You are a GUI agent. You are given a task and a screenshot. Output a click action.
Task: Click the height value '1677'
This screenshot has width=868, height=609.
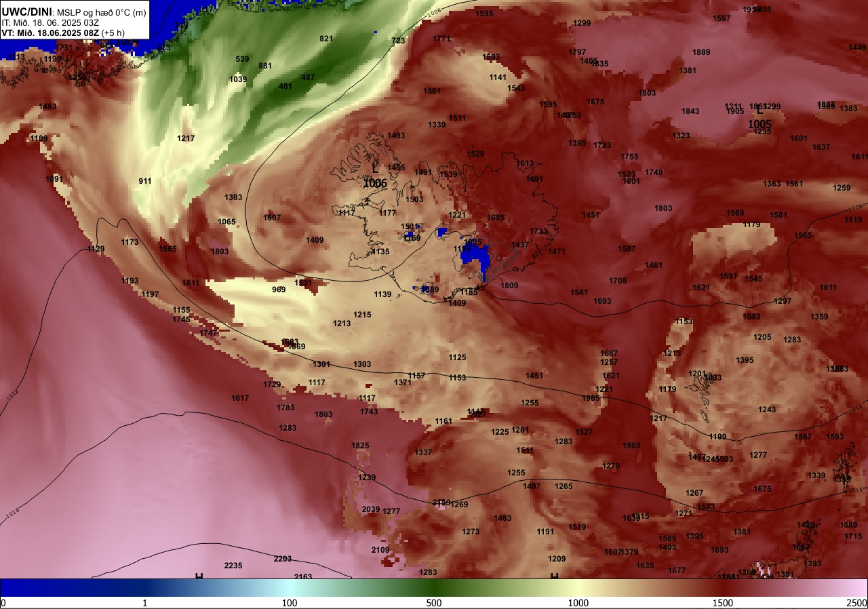(x=677, y=570)
